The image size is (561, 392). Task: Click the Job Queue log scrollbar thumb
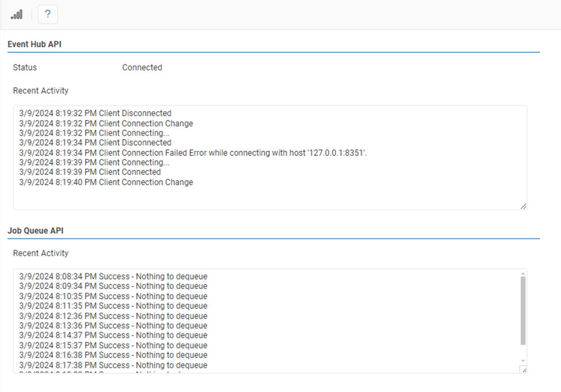point(522,311)
